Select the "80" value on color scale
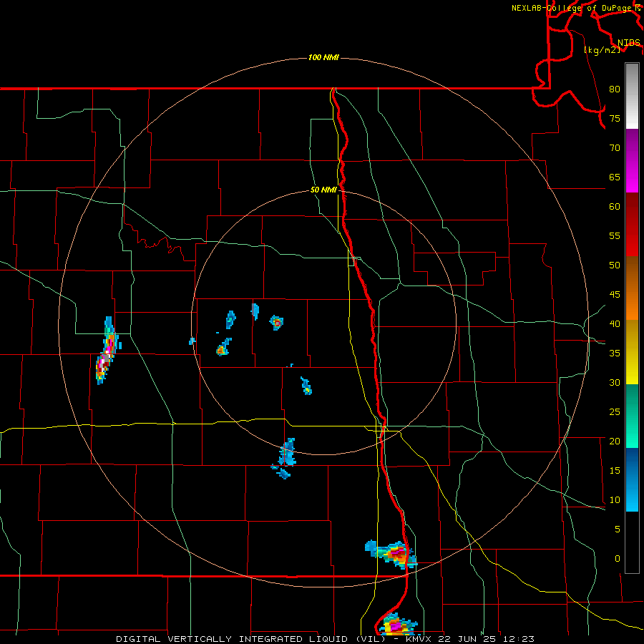 (615, 89)
